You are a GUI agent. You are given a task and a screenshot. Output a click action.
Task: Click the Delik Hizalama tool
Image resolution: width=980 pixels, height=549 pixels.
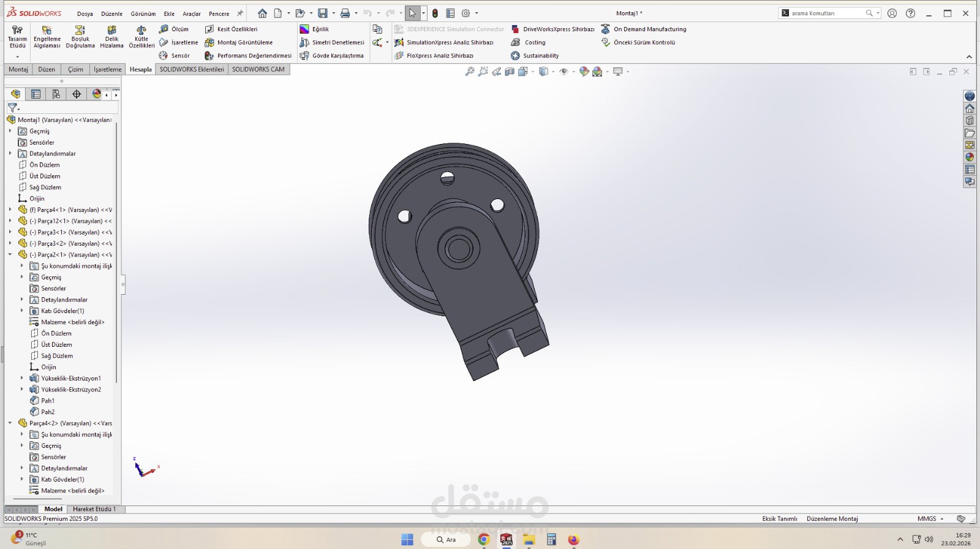tap(111, 37)
